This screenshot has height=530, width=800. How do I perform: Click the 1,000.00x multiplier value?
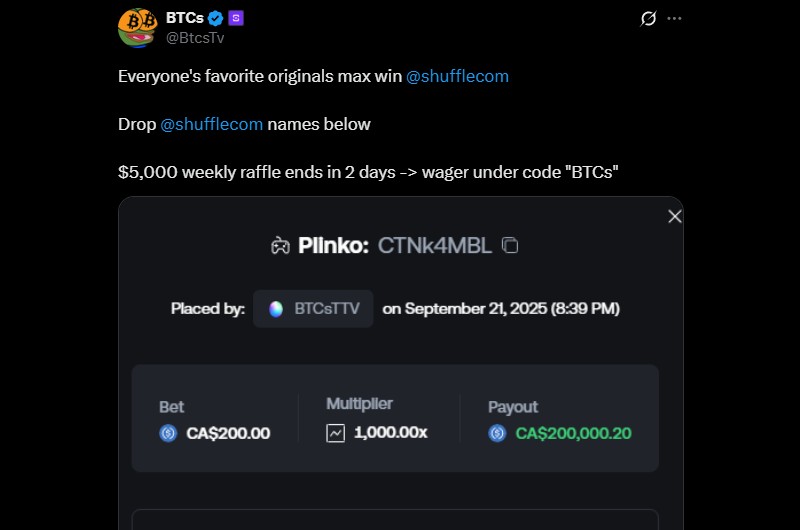click(390, 433)
